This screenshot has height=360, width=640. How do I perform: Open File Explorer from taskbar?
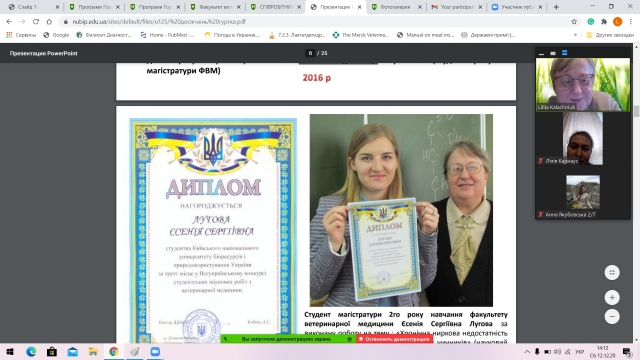93,352
